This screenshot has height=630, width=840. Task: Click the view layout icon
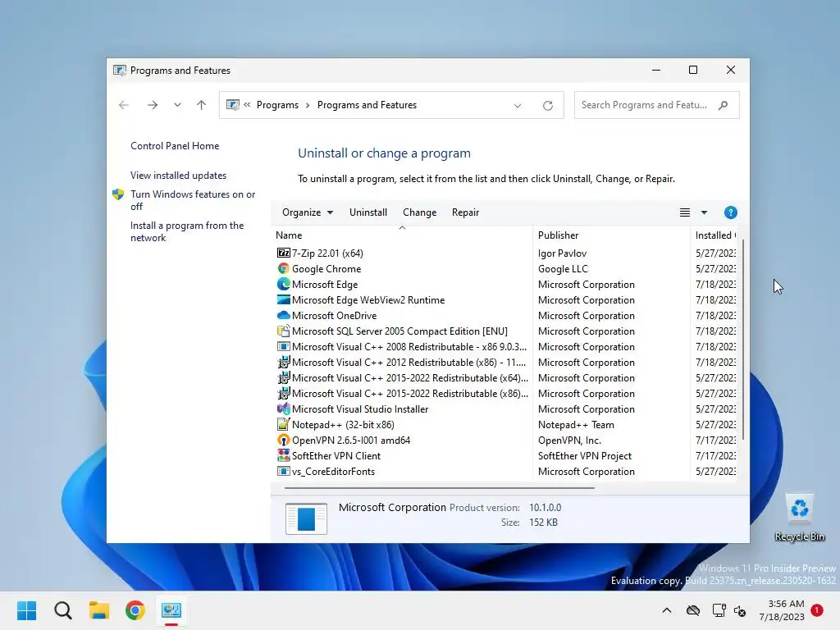pos(685,212)
